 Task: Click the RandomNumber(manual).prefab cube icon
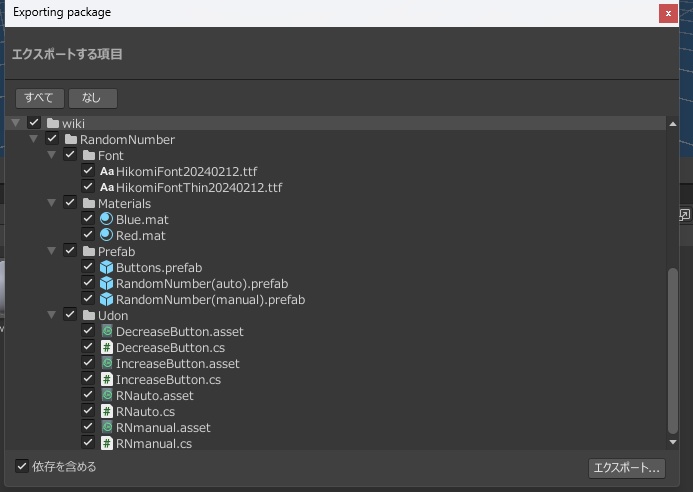(x=107, y=299)
